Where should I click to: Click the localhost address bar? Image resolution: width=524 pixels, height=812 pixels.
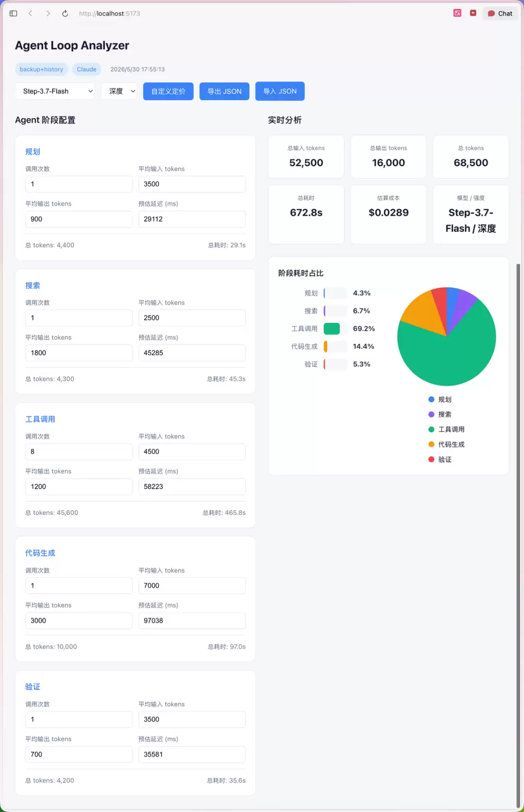(110, 14)
